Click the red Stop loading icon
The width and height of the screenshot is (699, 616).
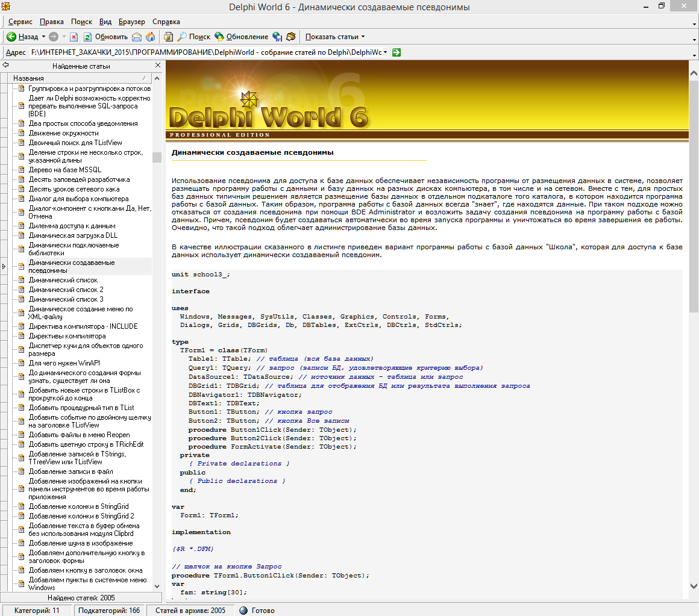point(74,37)
